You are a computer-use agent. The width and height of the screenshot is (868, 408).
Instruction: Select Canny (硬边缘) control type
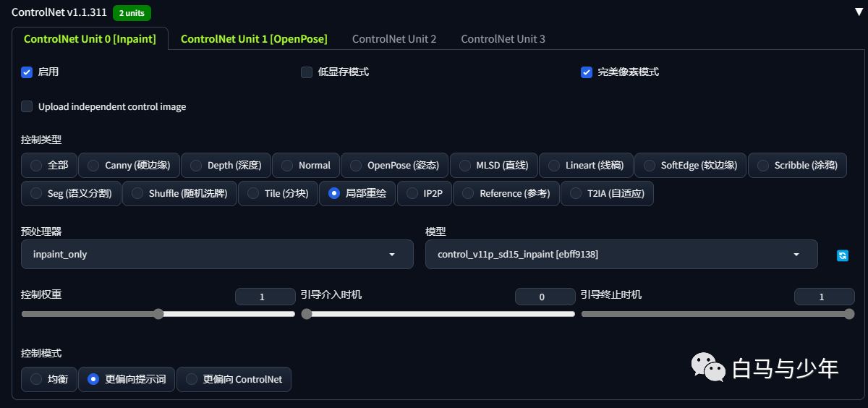pyautogui.click(x=129, y=165)
